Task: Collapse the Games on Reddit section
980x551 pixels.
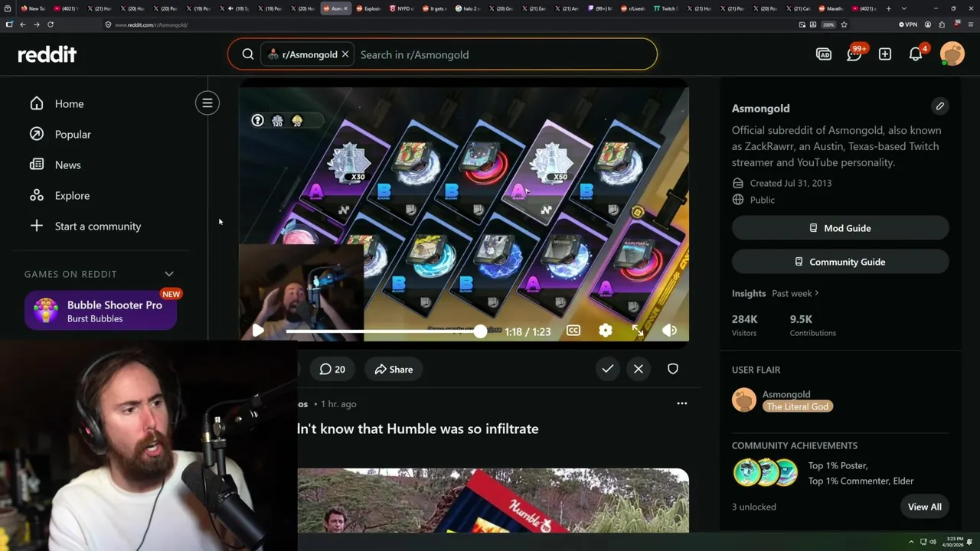Action: (x=169, y=274)
